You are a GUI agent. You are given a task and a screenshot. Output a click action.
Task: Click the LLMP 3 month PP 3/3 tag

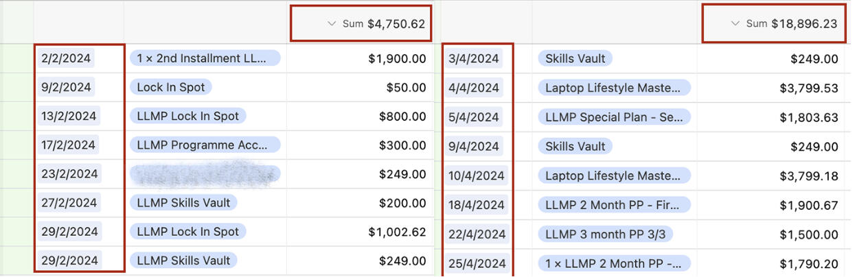tap(605, 234)
